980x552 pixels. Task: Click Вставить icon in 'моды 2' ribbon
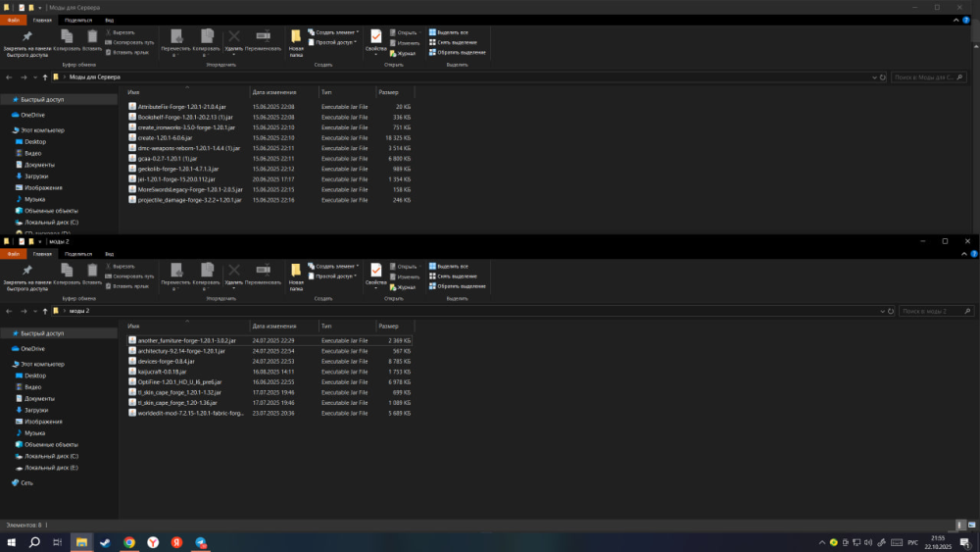point(92,274)
